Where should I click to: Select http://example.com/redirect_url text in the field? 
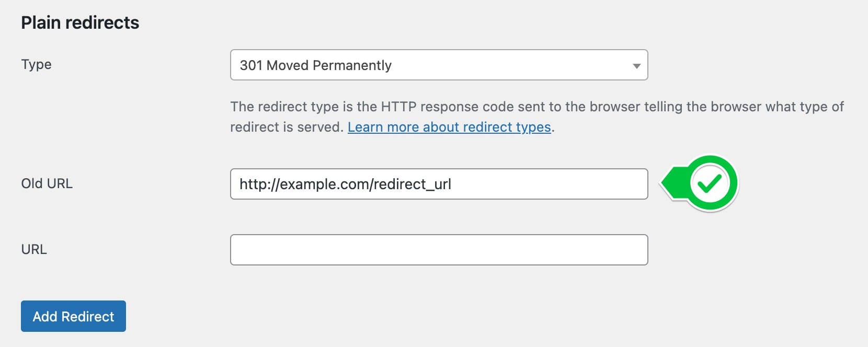pyautogui.click(x=346, y=183)
